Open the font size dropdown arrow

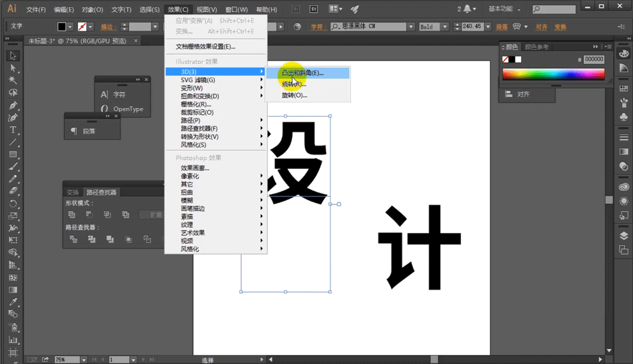(x=488, y=27)
